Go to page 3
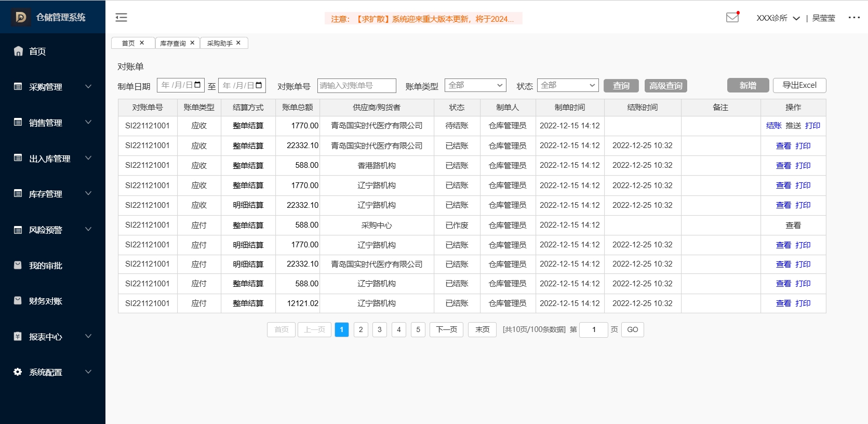 pyautogui.click(x=380, y=329)
